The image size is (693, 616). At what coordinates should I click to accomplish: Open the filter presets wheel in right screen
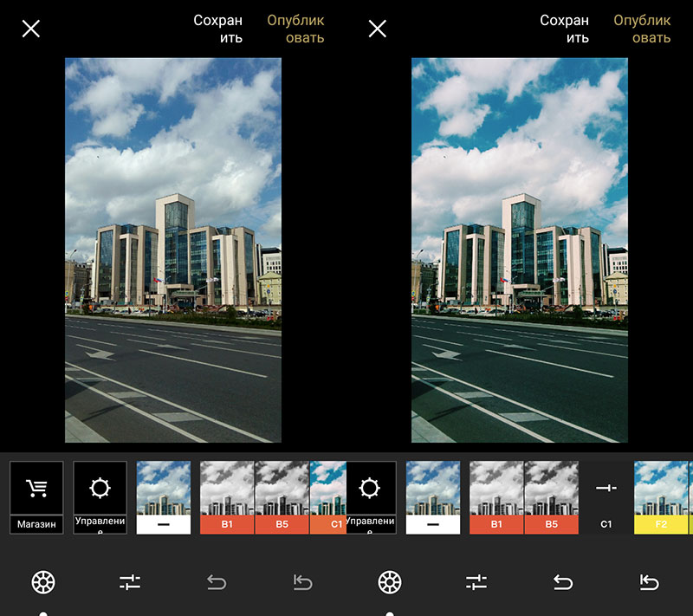(x=390, y=582)
